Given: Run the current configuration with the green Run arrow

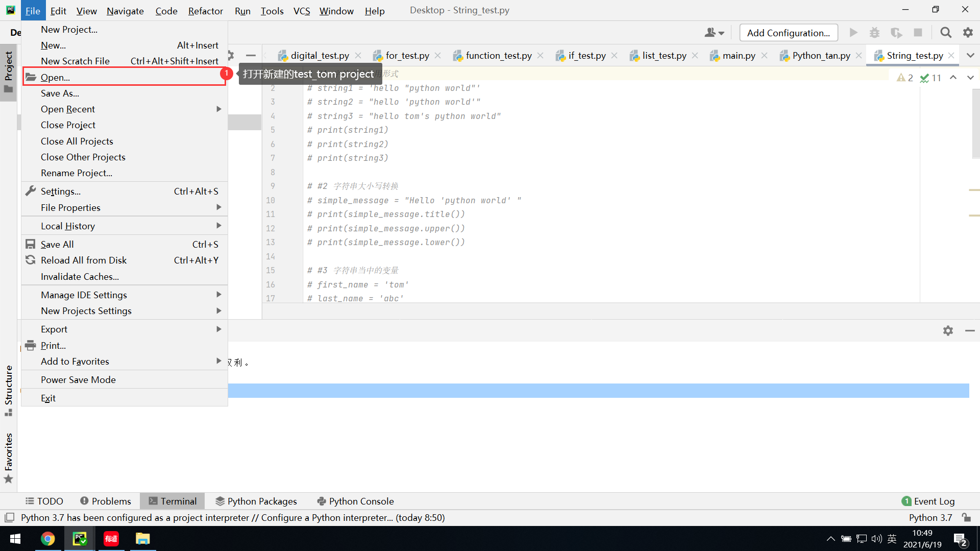Looking at the screenshot, I should (x=853, y=32).
